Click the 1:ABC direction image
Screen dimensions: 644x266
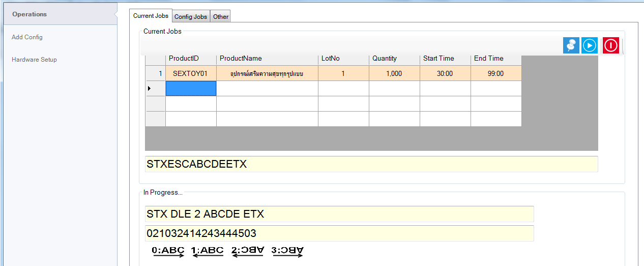208,251
